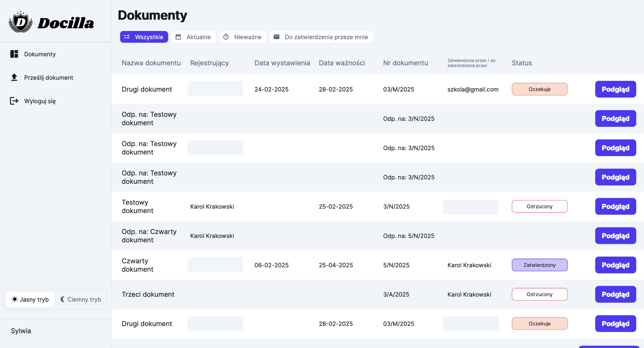Show Do zatwierdzenia przeze mnie tab
644x348 pixels.
tap(321, 37)
